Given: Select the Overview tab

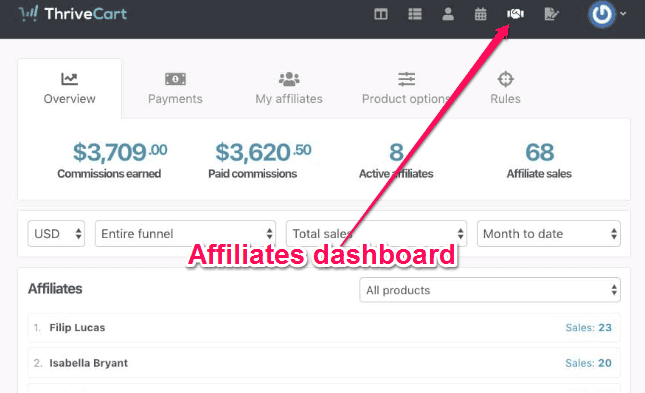Looking at the screenshot, I should coord(70,88).
